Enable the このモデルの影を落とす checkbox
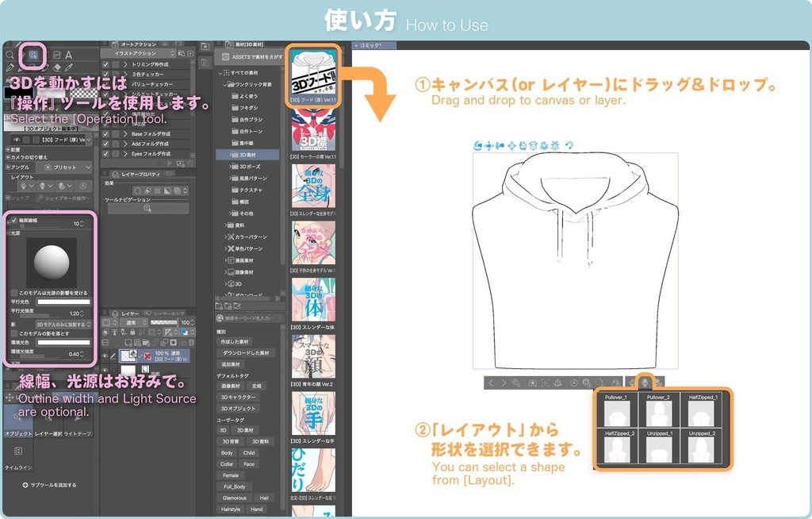This screenshot has width=812, height=519. click(13, 333)
